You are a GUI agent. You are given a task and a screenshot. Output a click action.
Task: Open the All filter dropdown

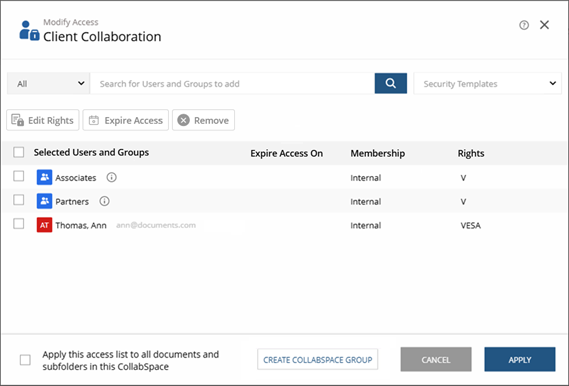pos(48,83)
